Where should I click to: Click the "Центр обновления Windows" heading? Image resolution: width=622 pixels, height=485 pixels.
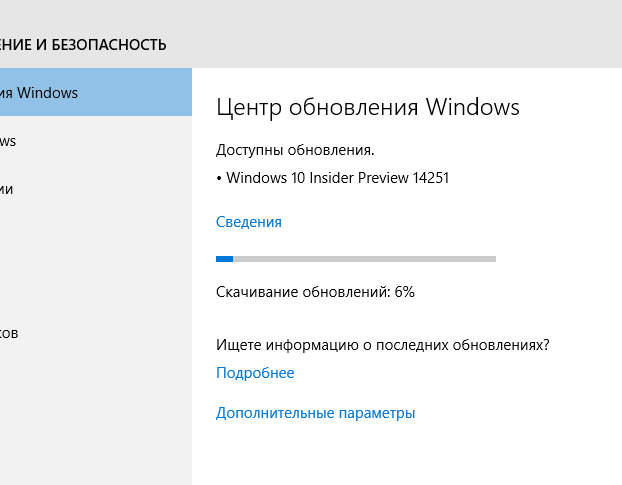point(368,107)
